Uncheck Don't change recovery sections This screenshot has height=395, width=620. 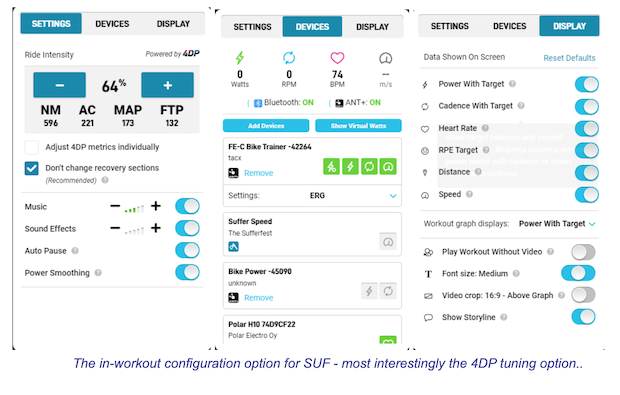[x=32, y=168]
